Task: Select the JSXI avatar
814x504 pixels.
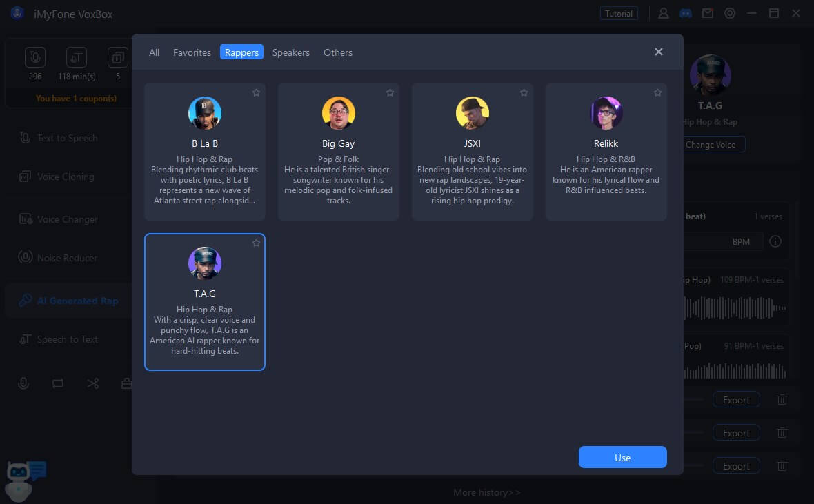Action: (473, 112)
